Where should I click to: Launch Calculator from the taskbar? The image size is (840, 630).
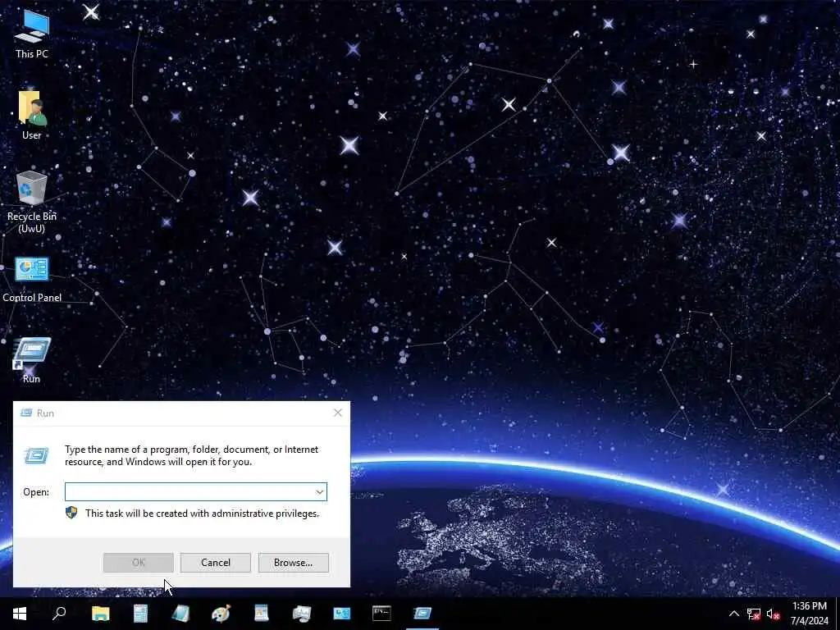[140, 614]
